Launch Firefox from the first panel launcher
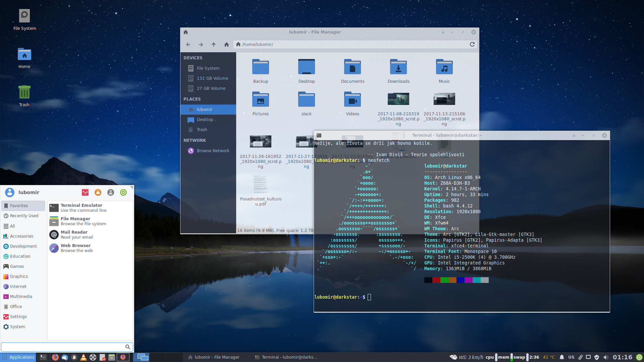 click(55, 357)
